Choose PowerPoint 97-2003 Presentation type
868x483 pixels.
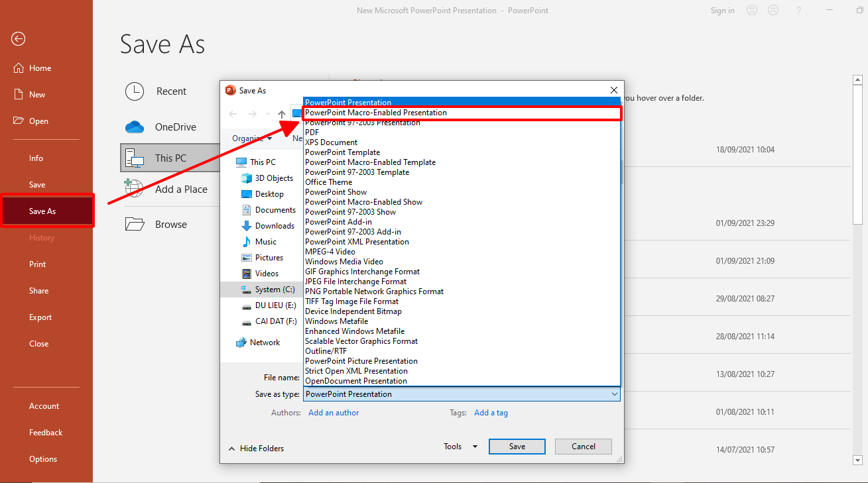[462, 123]
